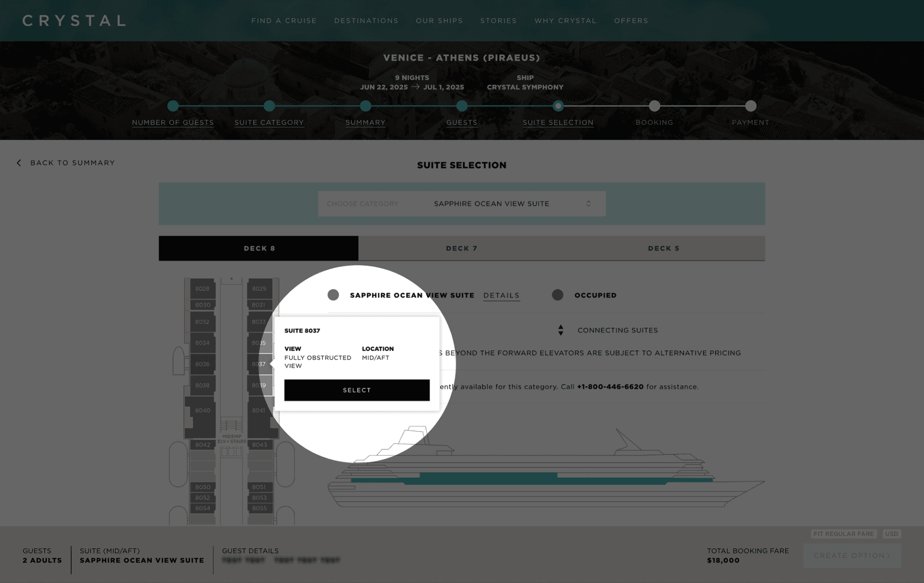Click the back chevron arrow icon
The width and height of the screenshot is (924, 583).
[x=19, y=163]
